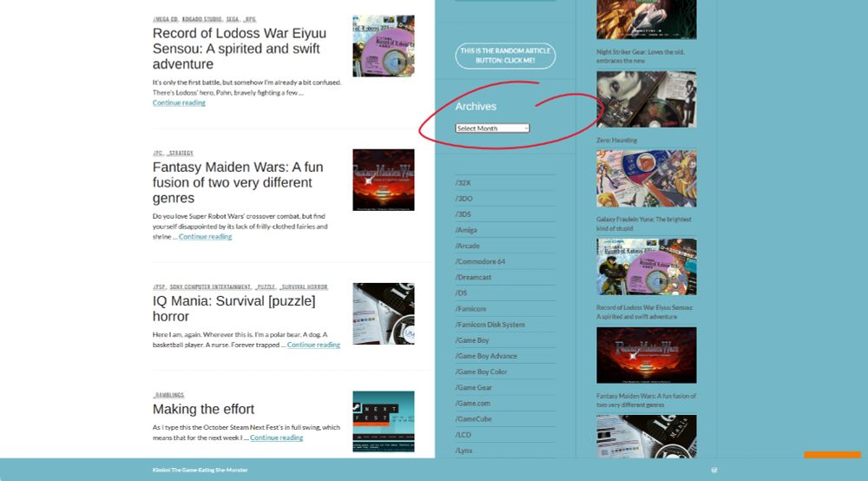Screen dimensions: 868x481
Task: Open the small footer icon at right
Action: (714, 470)
